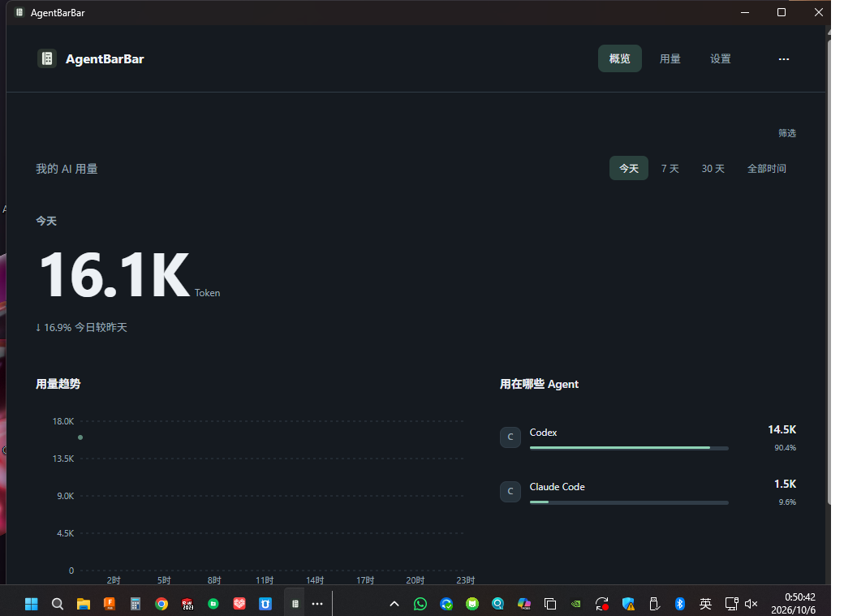This screenshot has width=844, height=616.
Task: Open File Explorer from the taskbar
Action: [x=83, y=604]
